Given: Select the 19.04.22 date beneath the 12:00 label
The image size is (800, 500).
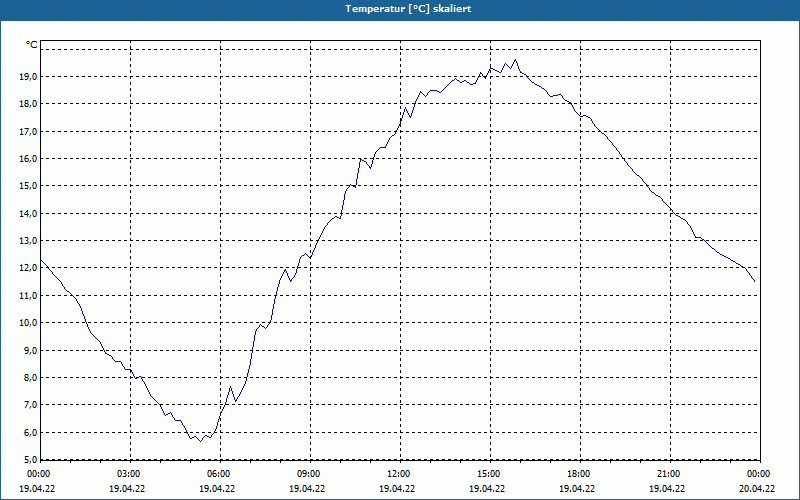Looking at the screenshot, I should click(397, 488).
